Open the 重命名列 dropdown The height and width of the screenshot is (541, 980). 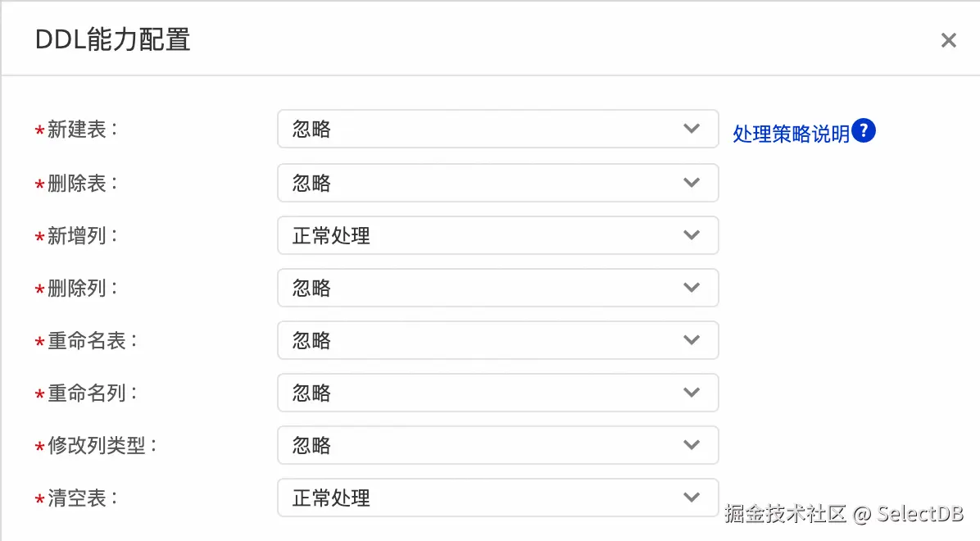[x=498, y=393]
